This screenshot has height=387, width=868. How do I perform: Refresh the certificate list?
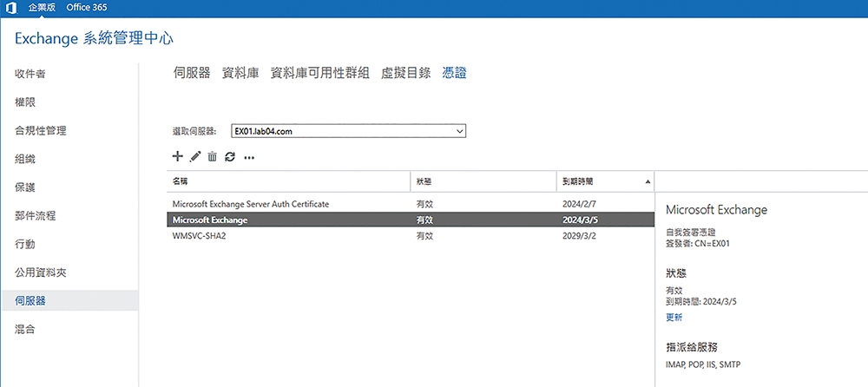(230, 157)
